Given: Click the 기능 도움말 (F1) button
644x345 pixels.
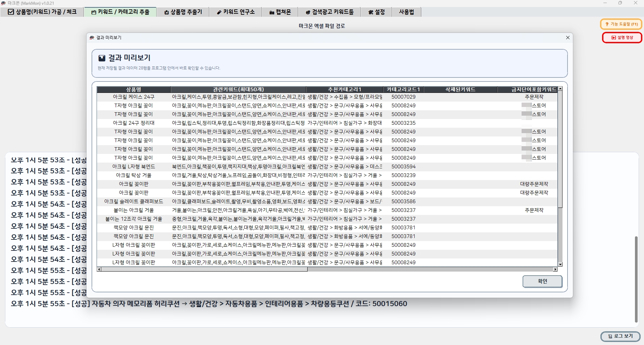Looking at the screenshot, I should point(621,24).
